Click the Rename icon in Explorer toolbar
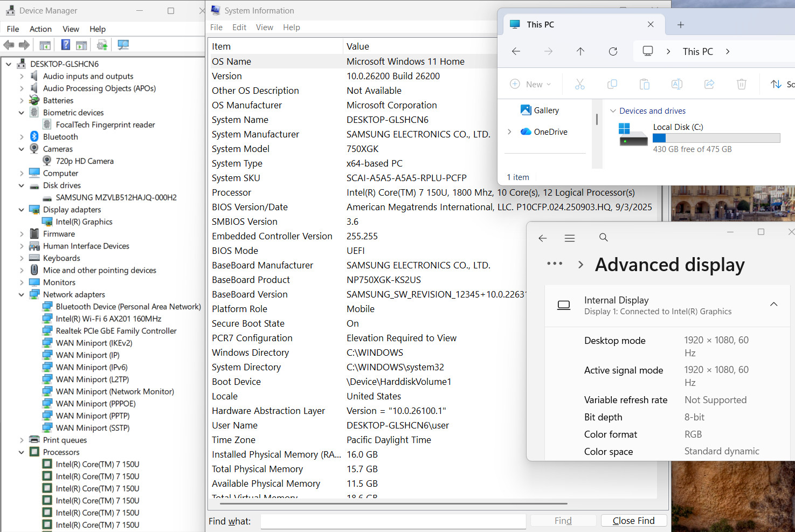This screenshot has width=795, height=532. (677, 84)
